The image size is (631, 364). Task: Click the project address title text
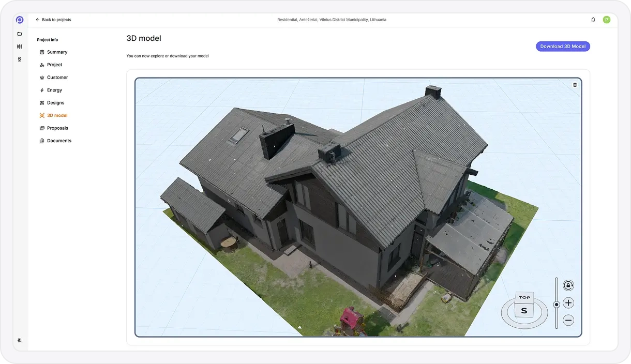point(332,20)
